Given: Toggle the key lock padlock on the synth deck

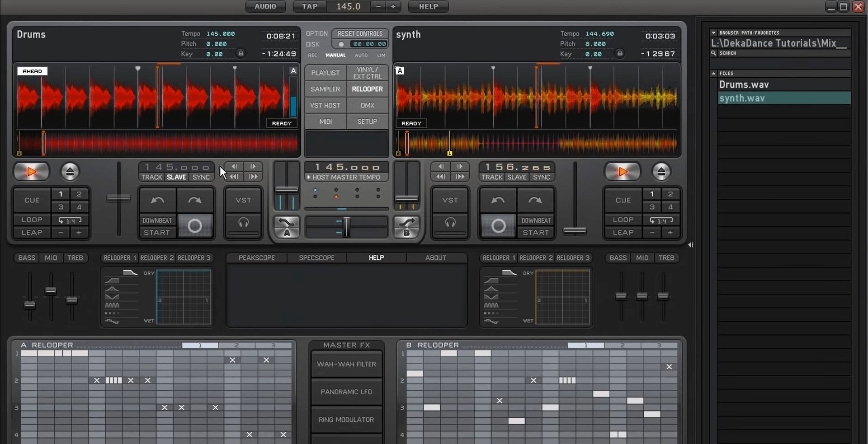Looking at the screenshot, I should click(x=620, y=53).
